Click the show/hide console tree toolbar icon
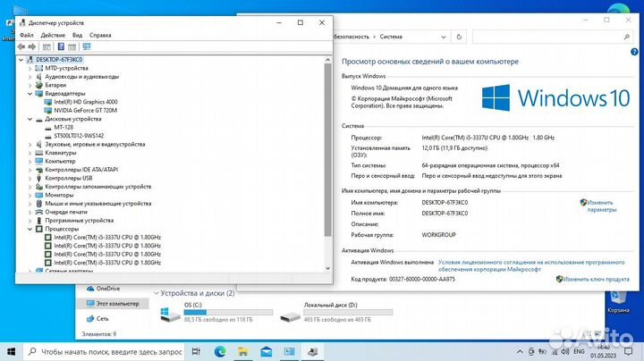 click(x=47, y=46)
